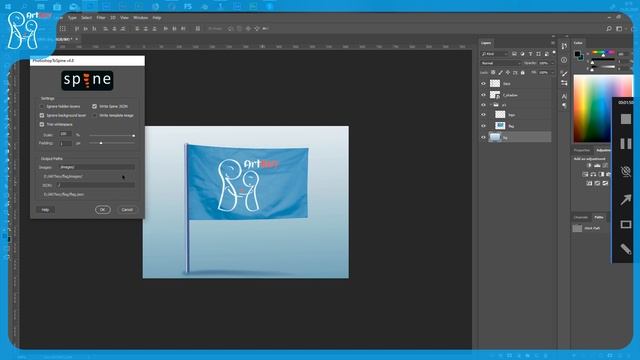Viewport: 640px width, 360px height.
Task: Open the View menu
Action: click(124, 18)
